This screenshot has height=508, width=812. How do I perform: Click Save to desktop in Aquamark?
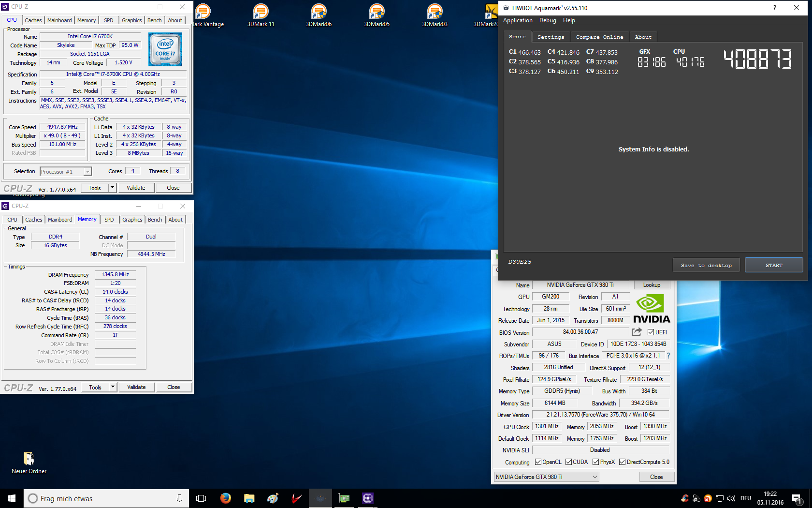[706, 265]
